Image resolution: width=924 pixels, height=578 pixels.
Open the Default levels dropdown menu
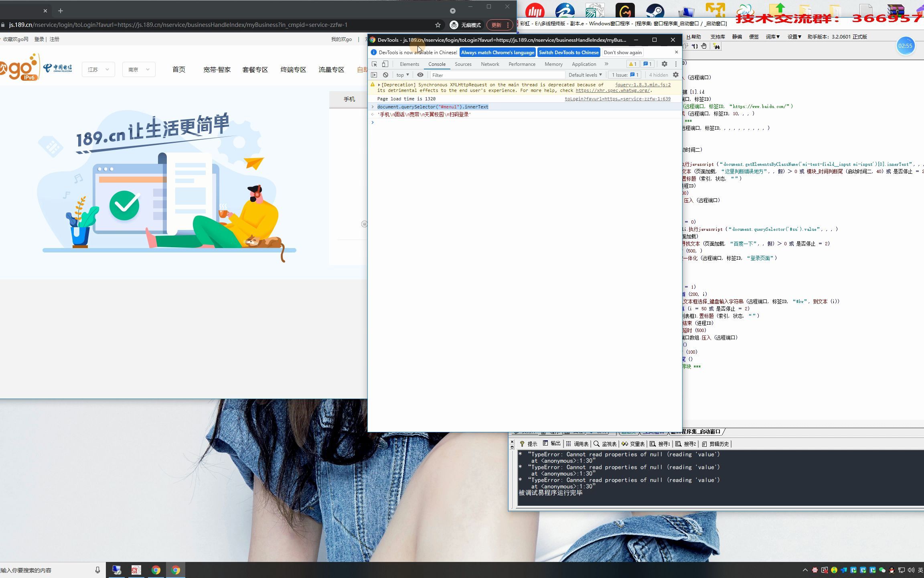point(584,75)
